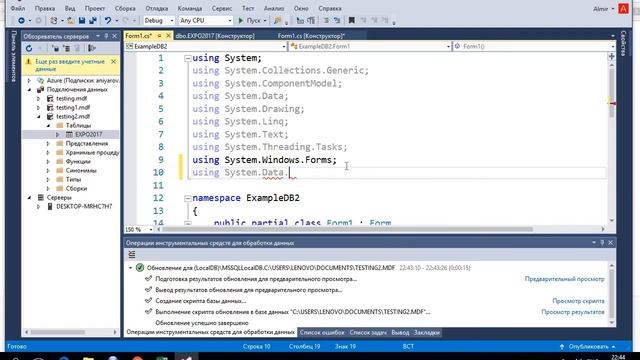Switch to dbo.EXPO2017 [Конструктор] tab
640x360 pixels.
[x=215, y=36]
